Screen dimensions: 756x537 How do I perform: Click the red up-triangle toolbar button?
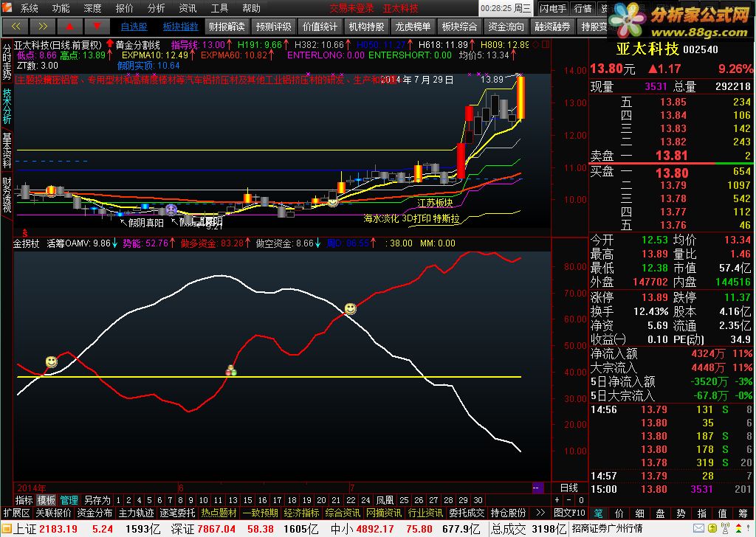pyautogui.click(x=69, y=27)
